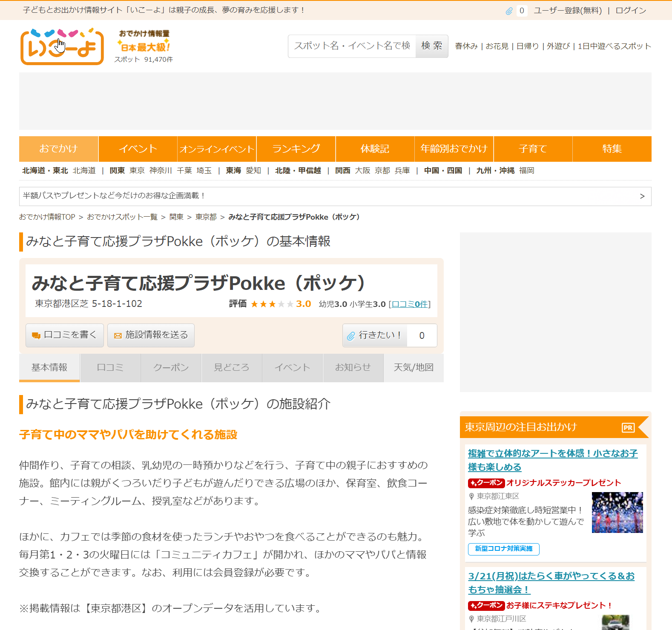Click the 行きたい！ button
Viewport: 672px width, 630px height.
coord(375,335)
